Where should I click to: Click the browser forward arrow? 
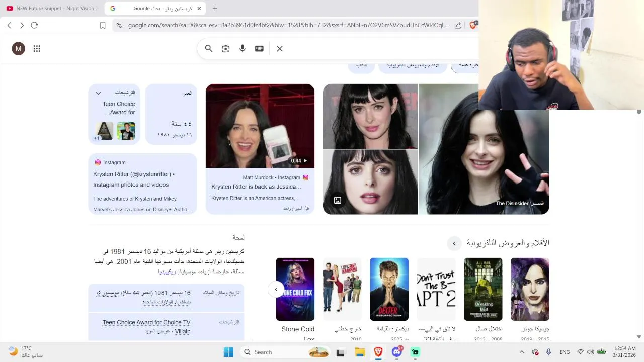tap(22, 25)
